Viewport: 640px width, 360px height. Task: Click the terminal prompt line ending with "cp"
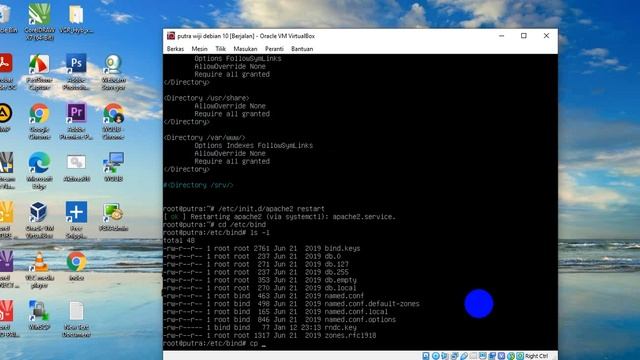coord(215,344)
